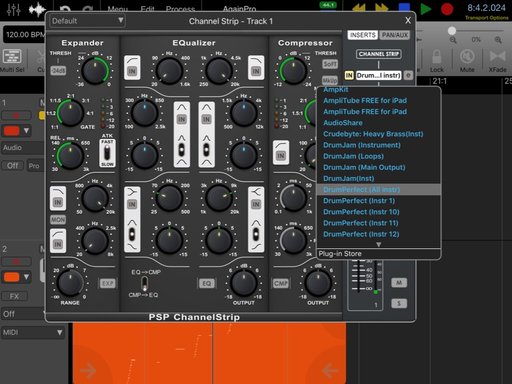
Task: Open the mixer faders icon
Action: pyautogui.click(x=13, y=9)
